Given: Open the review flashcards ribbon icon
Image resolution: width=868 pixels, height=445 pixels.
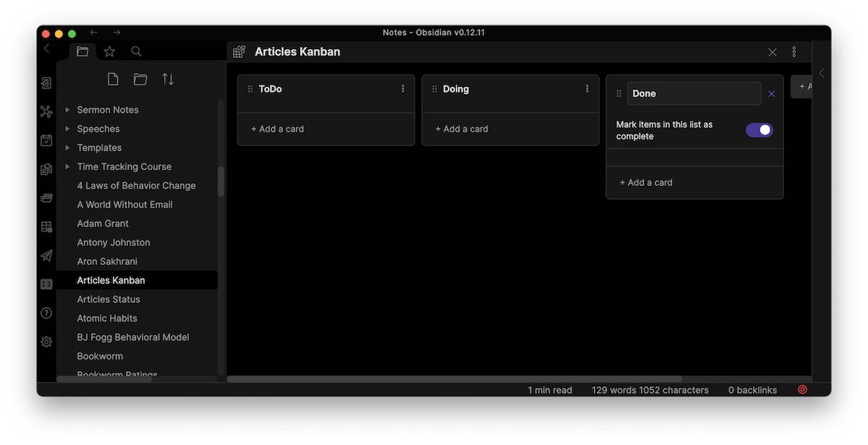Looking at the screenshot, I should coord(46,198).
